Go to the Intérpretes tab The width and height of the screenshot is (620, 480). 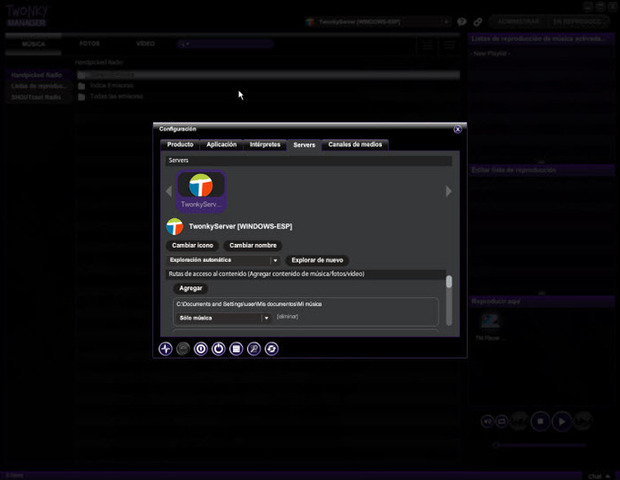click(x=265, y=145)
